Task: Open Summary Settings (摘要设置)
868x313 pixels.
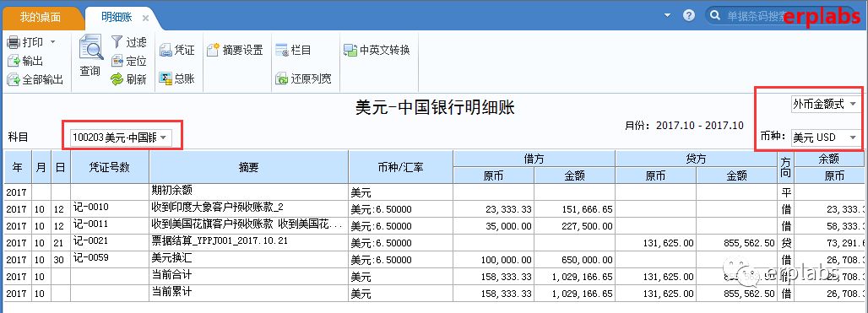Action: click(236, 51)
